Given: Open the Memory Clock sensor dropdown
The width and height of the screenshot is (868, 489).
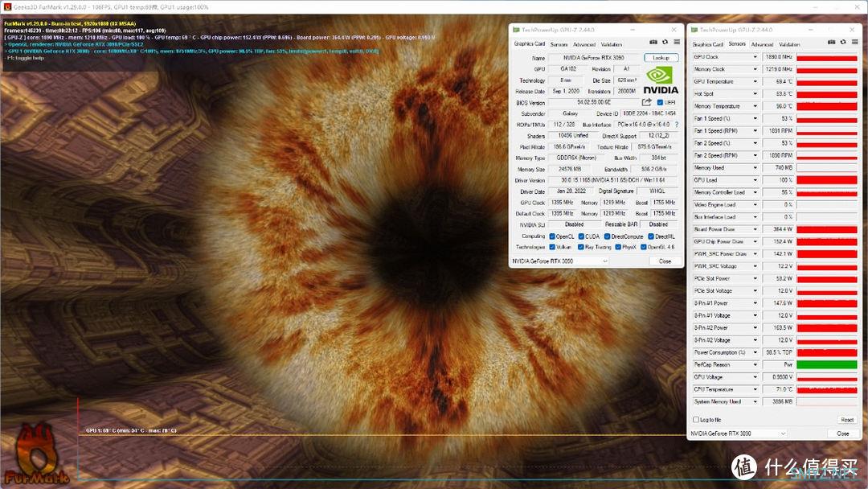Looking at the screenshot, I should [x=755, y=69].
